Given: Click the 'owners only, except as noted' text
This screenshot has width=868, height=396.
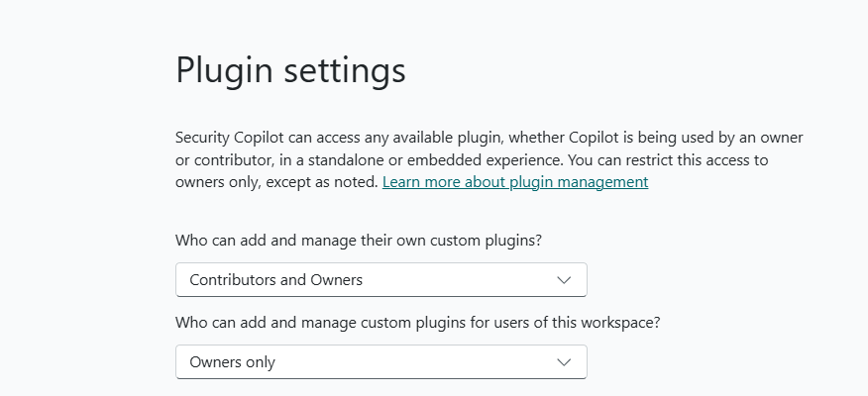Looking at the screenshot, I should (276, 182).
